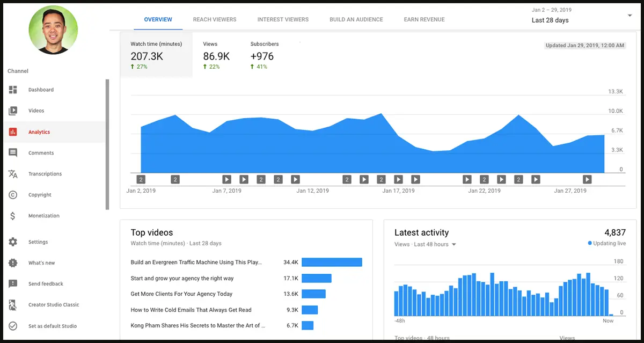This screenshot has width=644, height=343.
Task: Open the Copyright icon
Action: coord(13,195)
